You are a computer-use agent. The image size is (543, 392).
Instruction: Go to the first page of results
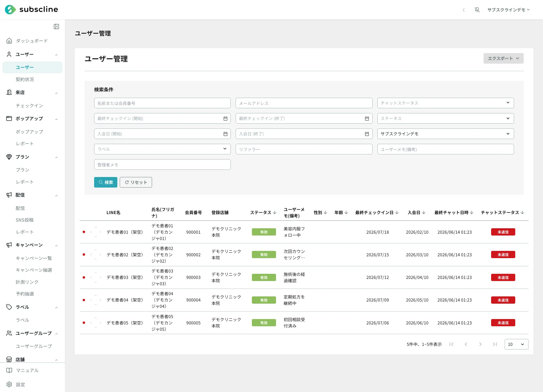pos(451,344)
